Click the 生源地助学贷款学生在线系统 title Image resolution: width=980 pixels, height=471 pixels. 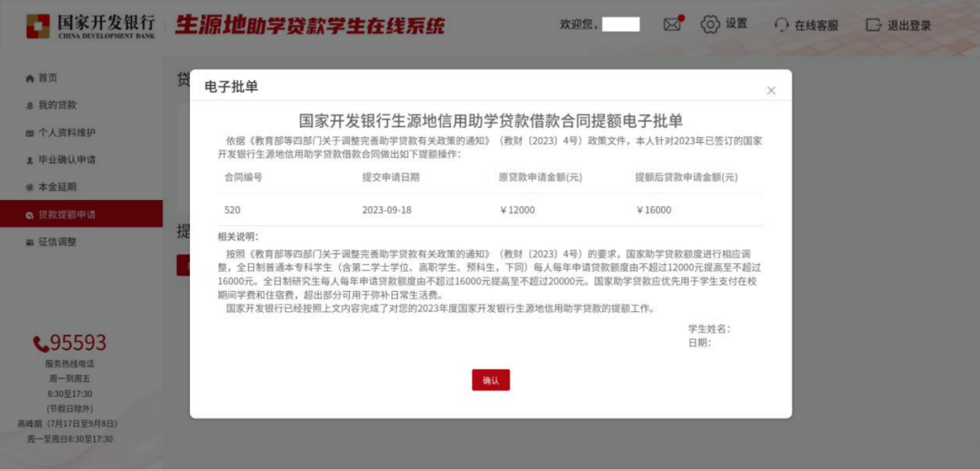(x=310, y=25)
